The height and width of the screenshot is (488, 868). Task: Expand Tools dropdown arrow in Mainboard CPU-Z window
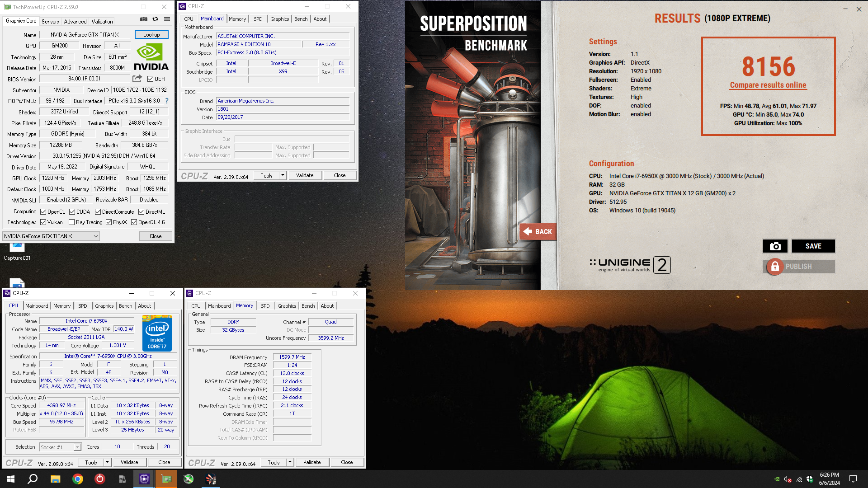click(x=283, y=175)
